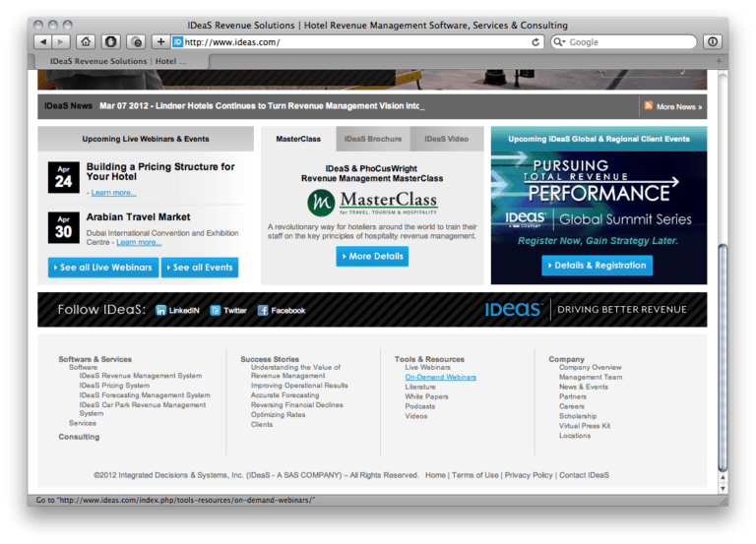Viewport: 756px width, 544px height.
Task: Open More News link
Action: [679, 107]
